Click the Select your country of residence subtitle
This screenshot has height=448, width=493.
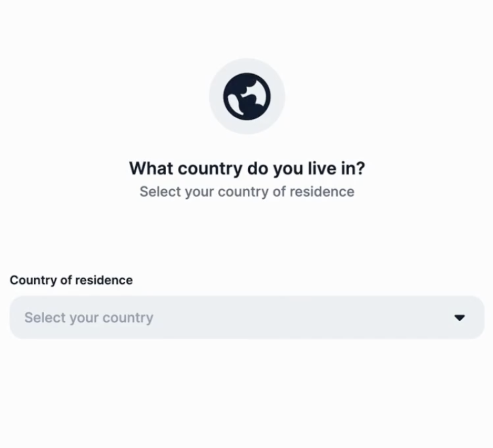pyautogui.click(x=246, y=191)
